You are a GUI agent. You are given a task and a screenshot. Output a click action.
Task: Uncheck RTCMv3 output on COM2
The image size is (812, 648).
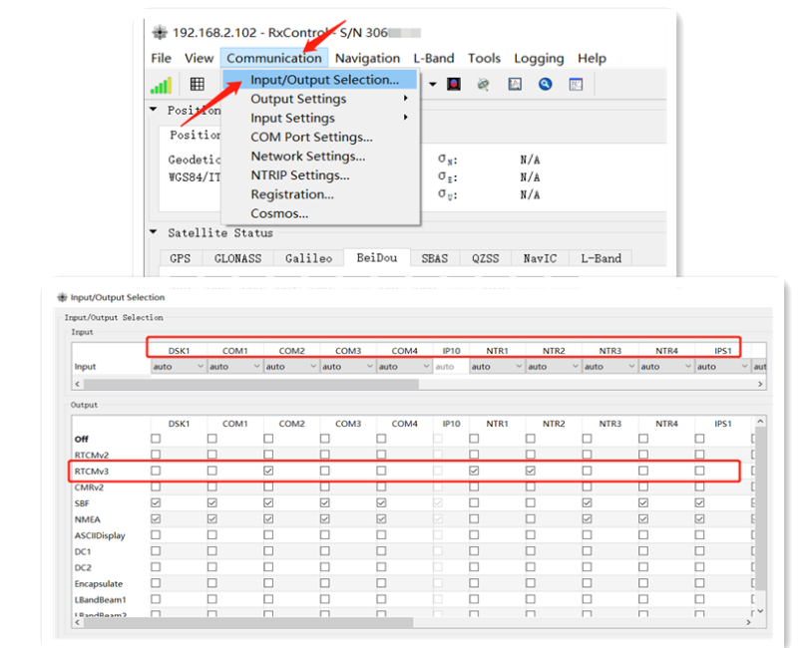(268, 471)
